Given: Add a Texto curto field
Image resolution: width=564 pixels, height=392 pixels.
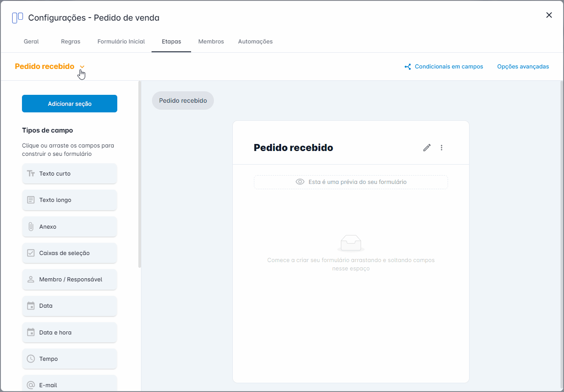Looking at the screenshot, I should click(69, 173).
